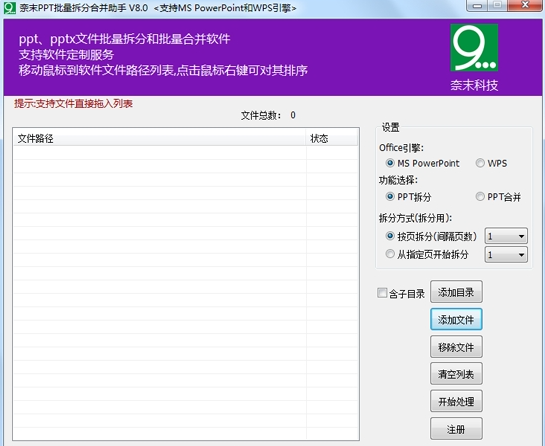
Task: Click 状态 column header
Action: [332, 138]
